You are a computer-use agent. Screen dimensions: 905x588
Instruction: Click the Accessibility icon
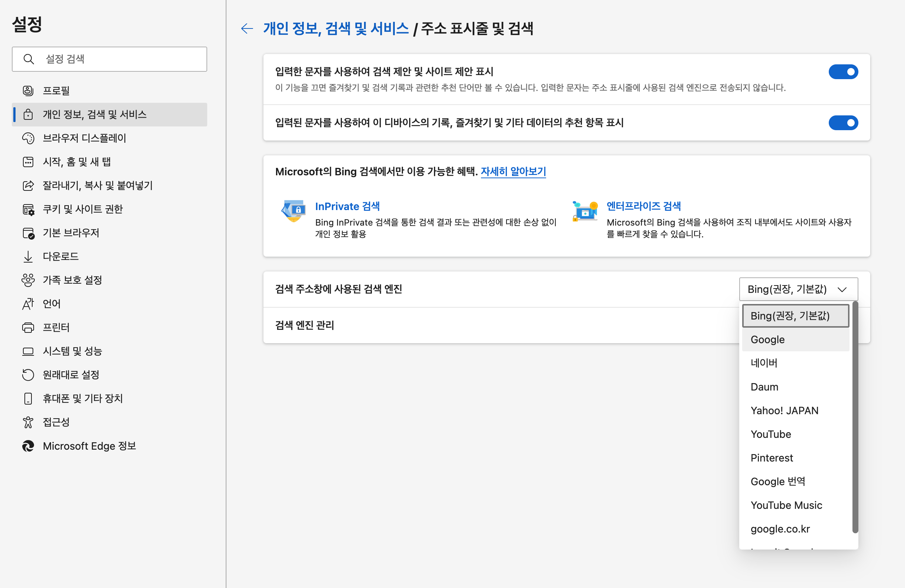click(28, 422)
